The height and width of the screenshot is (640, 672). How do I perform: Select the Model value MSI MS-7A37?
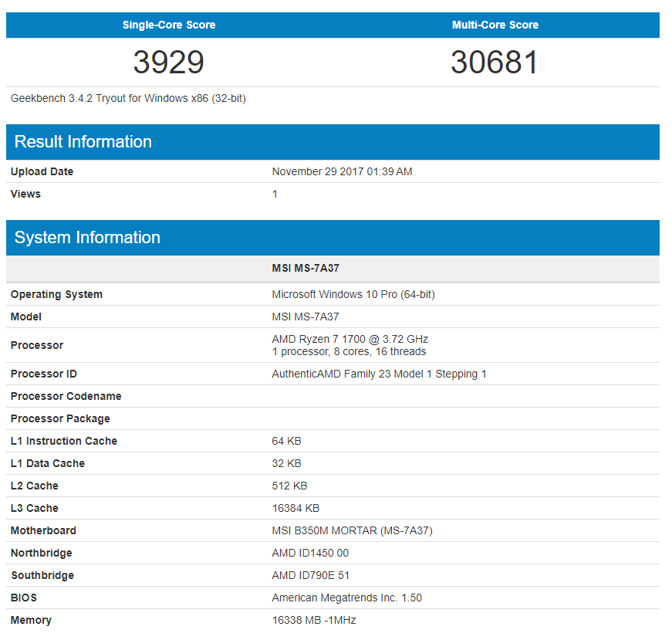(306, 317)
